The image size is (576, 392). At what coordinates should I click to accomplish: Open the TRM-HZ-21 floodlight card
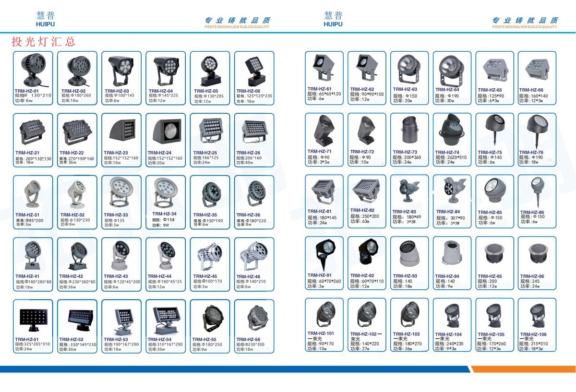pyautogui.click(x=33, y=140)
